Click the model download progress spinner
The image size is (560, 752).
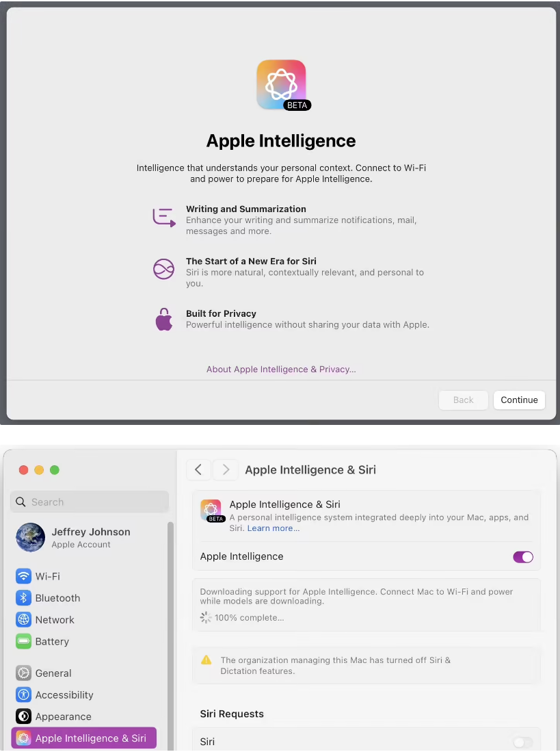205,617
